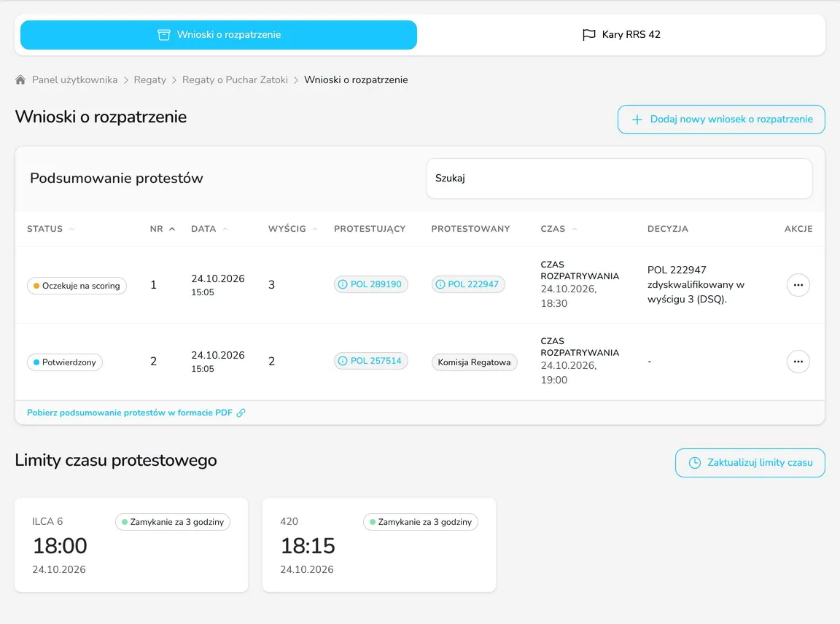Click info icon beside POL 289190

coord(343,284)
